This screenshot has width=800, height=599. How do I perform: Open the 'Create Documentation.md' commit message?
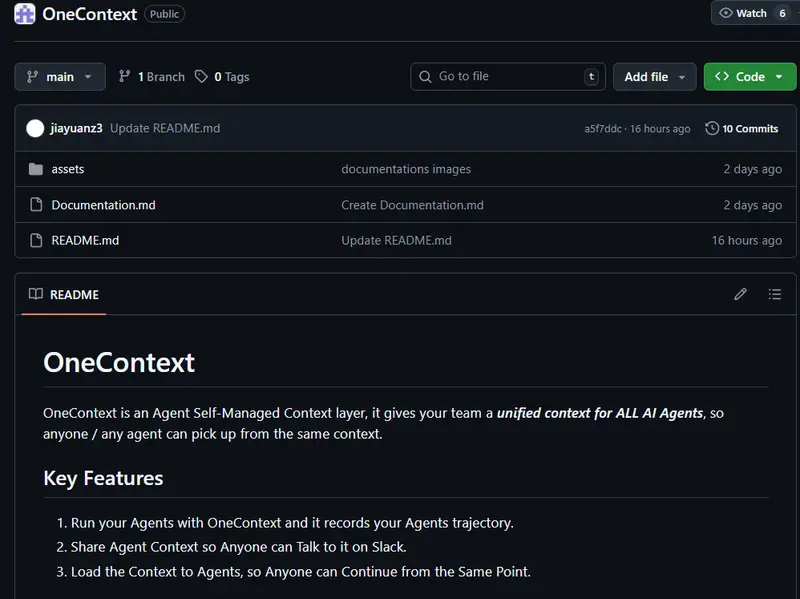(412, 205)
